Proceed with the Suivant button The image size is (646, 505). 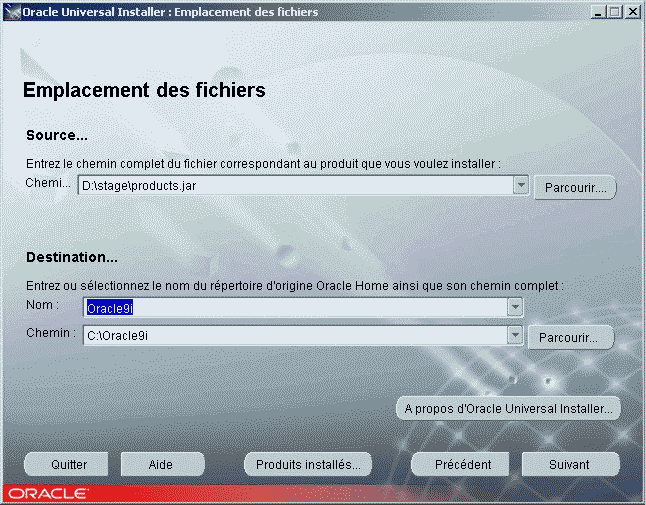tap(569, 464)
